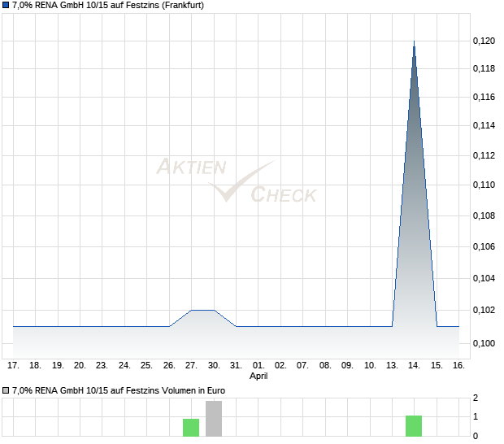Click the y-axis label 0,116
The image size is (504, 444).
484,97
